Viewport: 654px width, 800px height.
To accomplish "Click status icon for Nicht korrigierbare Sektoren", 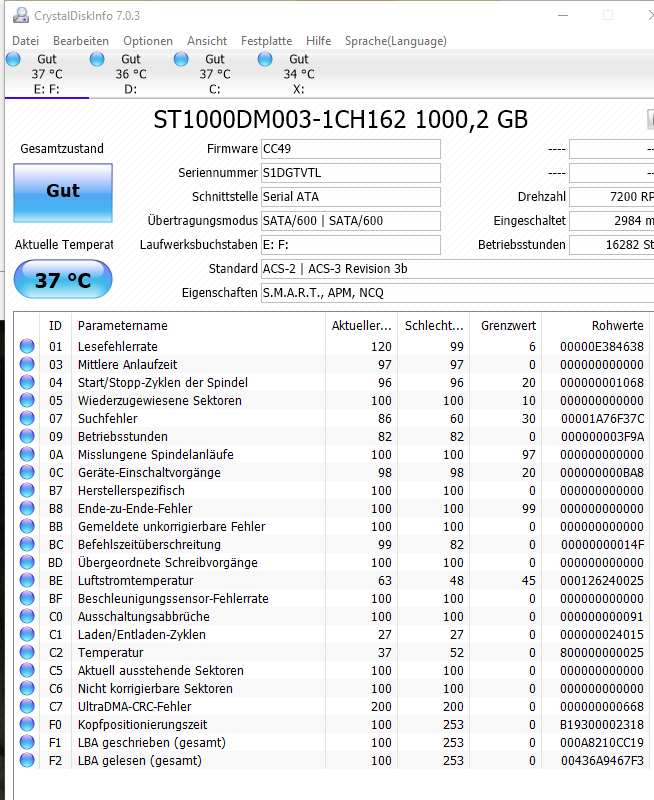I will (27, 688).
